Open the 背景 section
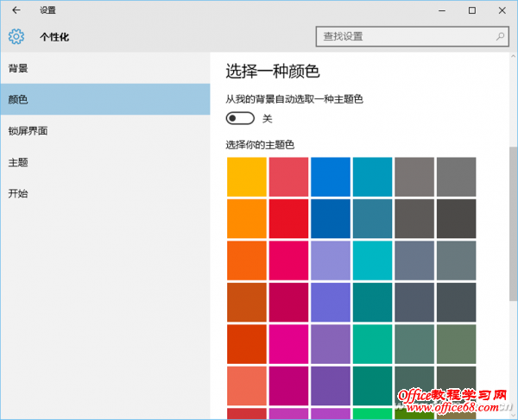The width and height of the screenshot is (518, 420). point(105,68)
